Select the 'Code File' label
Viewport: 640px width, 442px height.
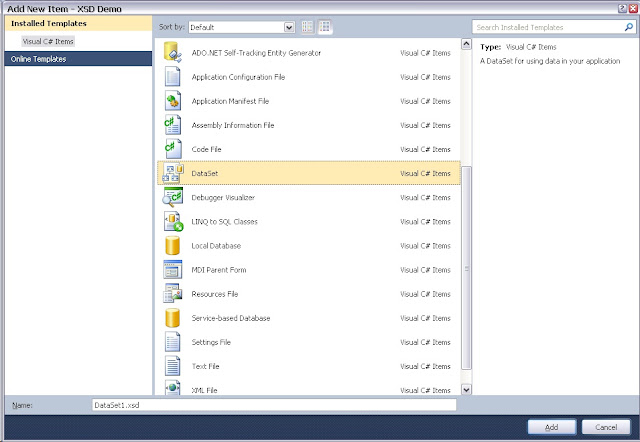click(x=206, y=149)
